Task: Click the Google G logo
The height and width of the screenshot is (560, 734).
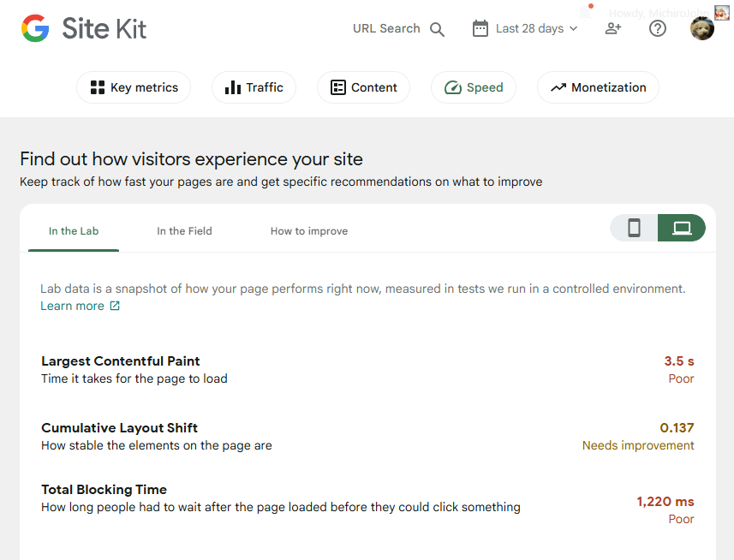Action: [x=35, y=28]
